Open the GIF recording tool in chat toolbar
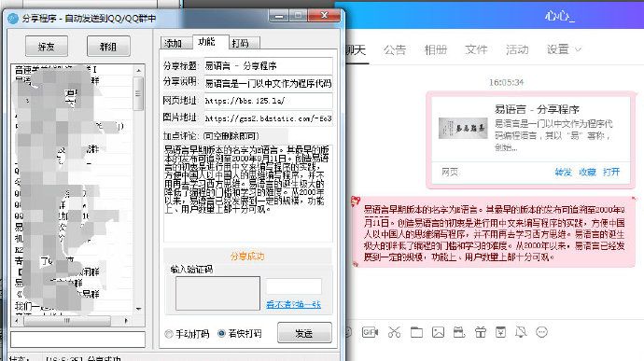Screen dimensions: 644x361 (x=370, y=332)
